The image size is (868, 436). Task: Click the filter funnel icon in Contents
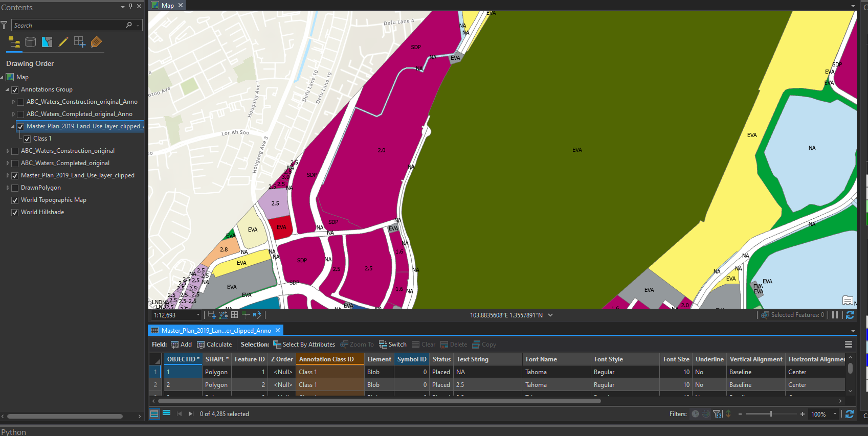4,25
